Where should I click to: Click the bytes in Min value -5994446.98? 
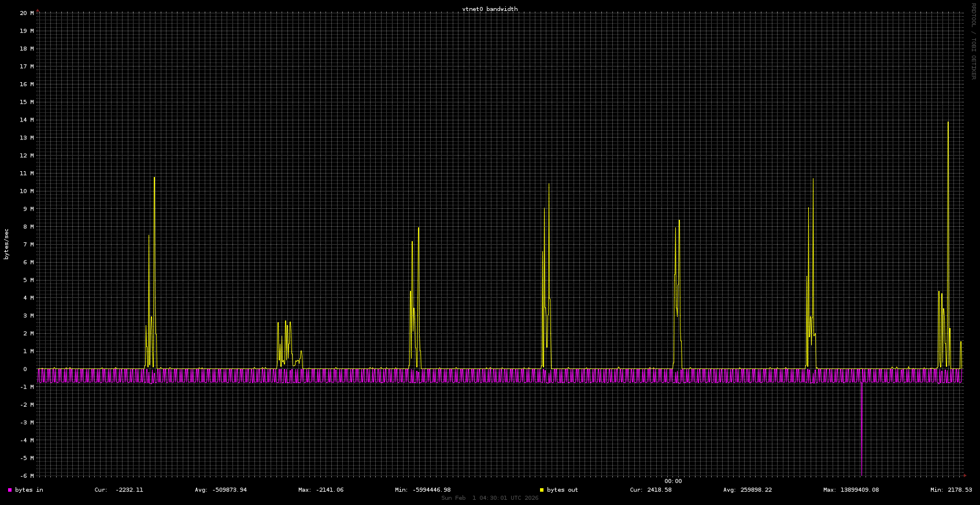[x=431, y=490]
